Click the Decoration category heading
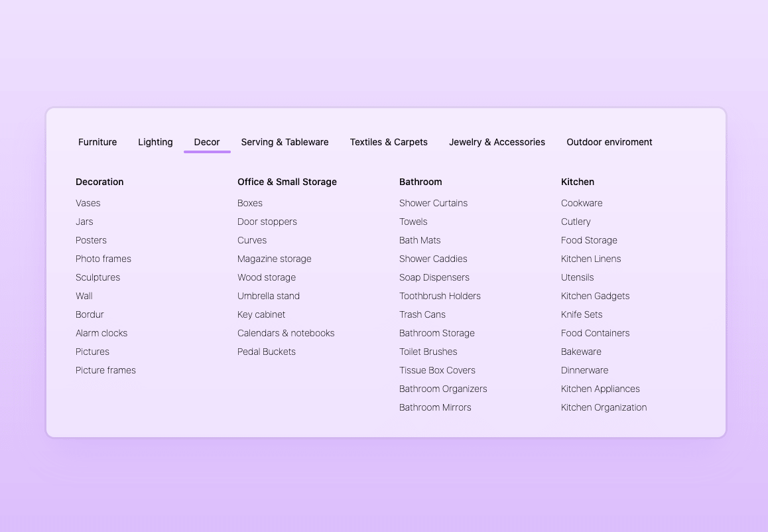Image resolution: width=768 pixels, height=532 pixels. click(x=99, y=182)
